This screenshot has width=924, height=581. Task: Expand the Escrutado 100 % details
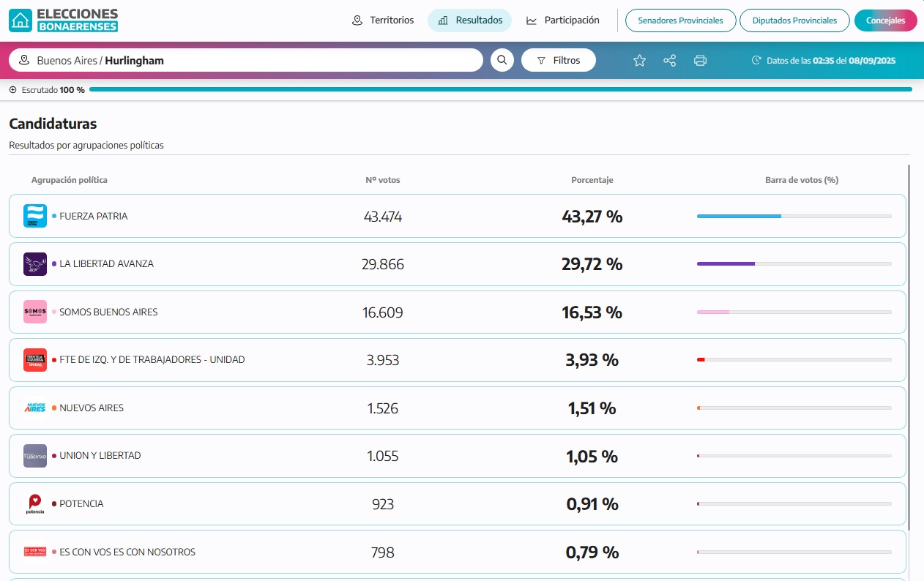coord(12,90)
